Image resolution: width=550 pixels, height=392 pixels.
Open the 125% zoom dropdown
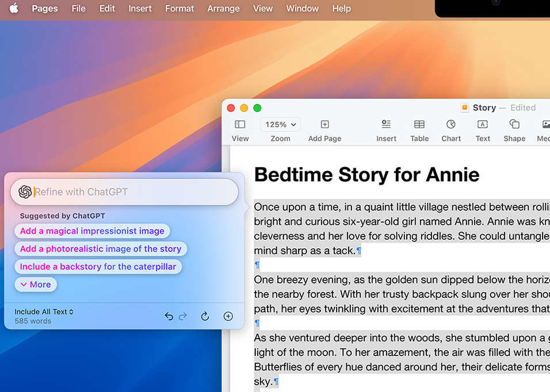pos(280,124)
